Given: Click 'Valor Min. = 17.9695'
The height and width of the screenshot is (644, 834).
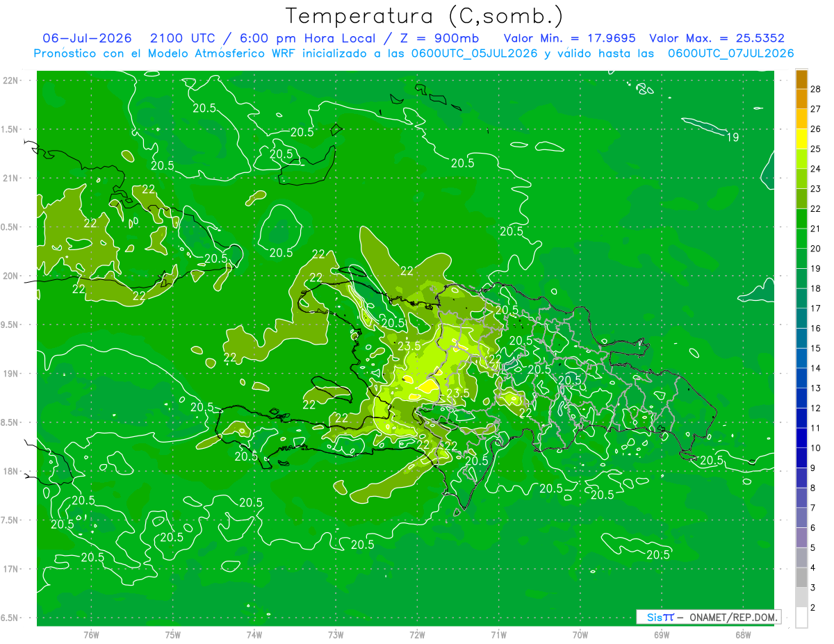Looking at the screenshot, I should [x=569, y=38].
